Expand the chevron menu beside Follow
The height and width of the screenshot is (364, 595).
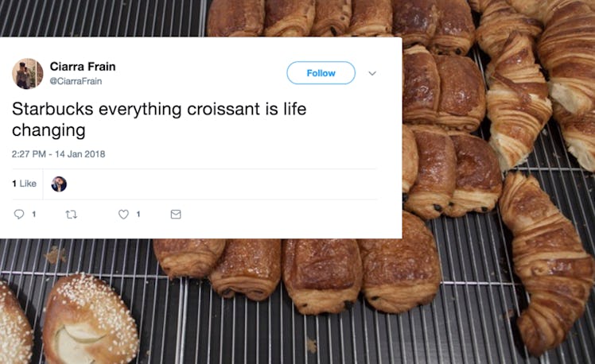pyautogui.click(x=371, y=73)
